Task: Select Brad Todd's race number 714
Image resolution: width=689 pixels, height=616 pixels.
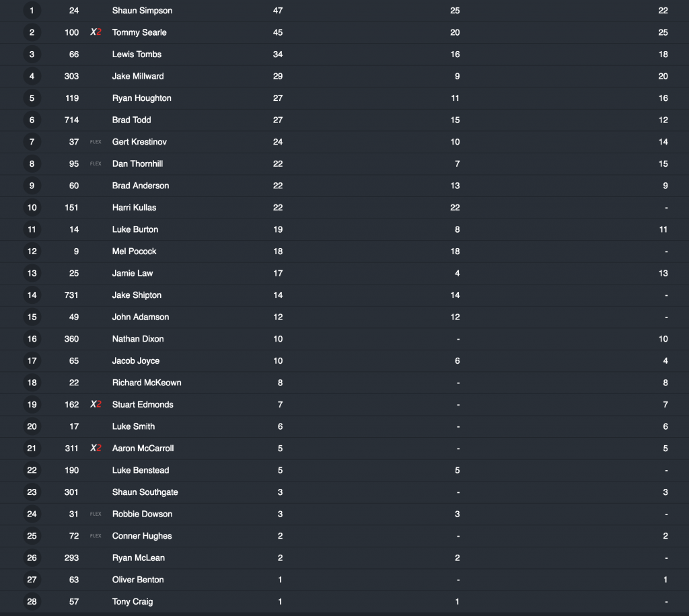Action: coord(71,120)
